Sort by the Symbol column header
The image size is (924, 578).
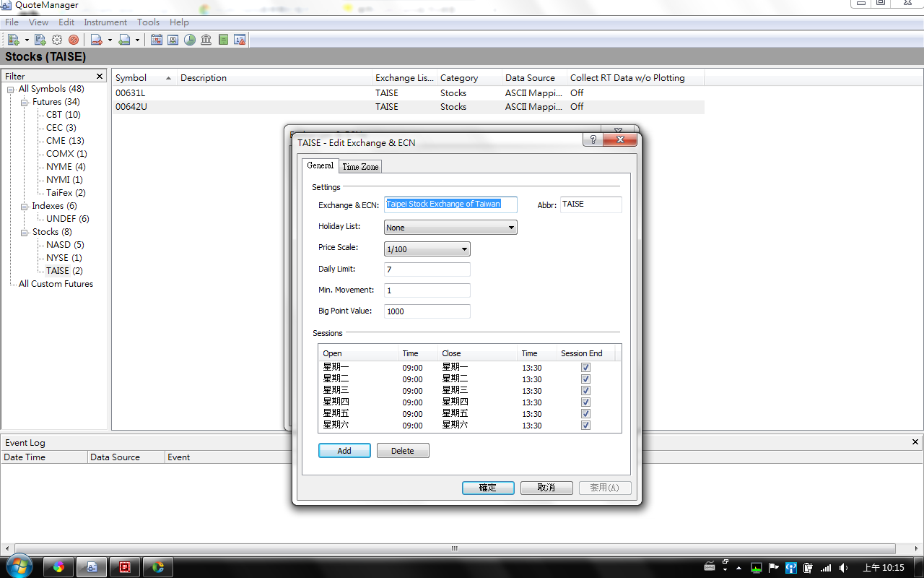(x=144, y=78)
